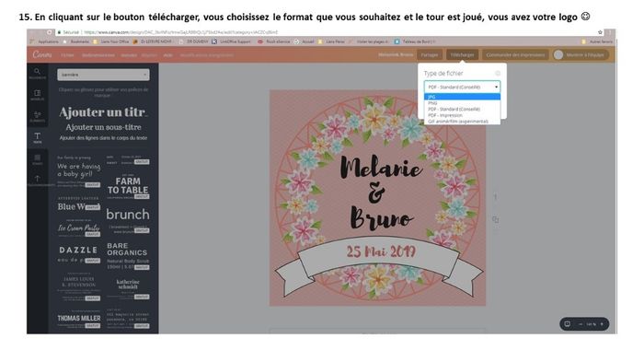Select the BARE ORGANICS text template
This screenshot has height=362, width=644.
(x=128, y=255)
